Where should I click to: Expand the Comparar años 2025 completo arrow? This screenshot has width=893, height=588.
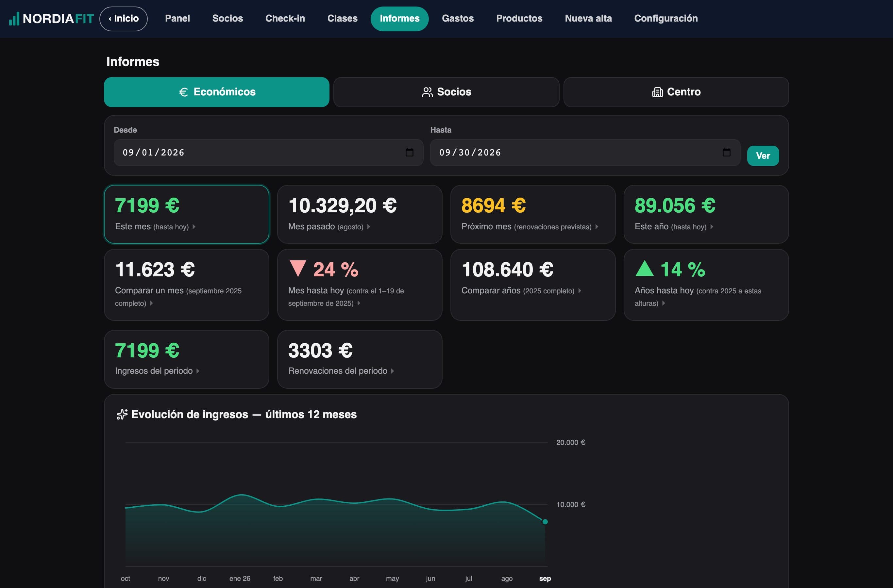click(x=580, y=291)
